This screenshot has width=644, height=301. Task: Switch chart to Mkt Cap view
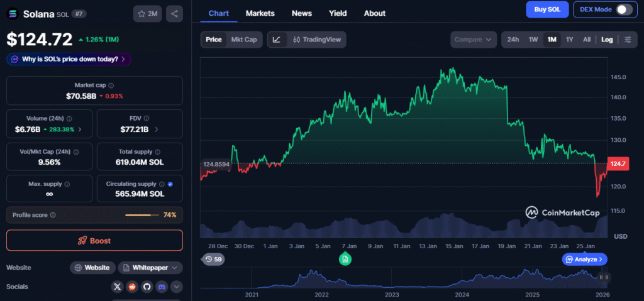tap(243, 40)
